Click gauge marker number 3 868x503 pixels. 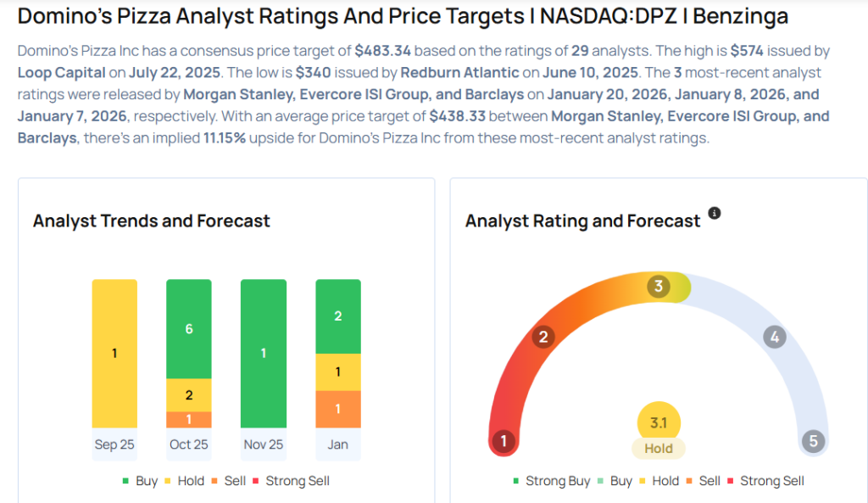(659, 286)
